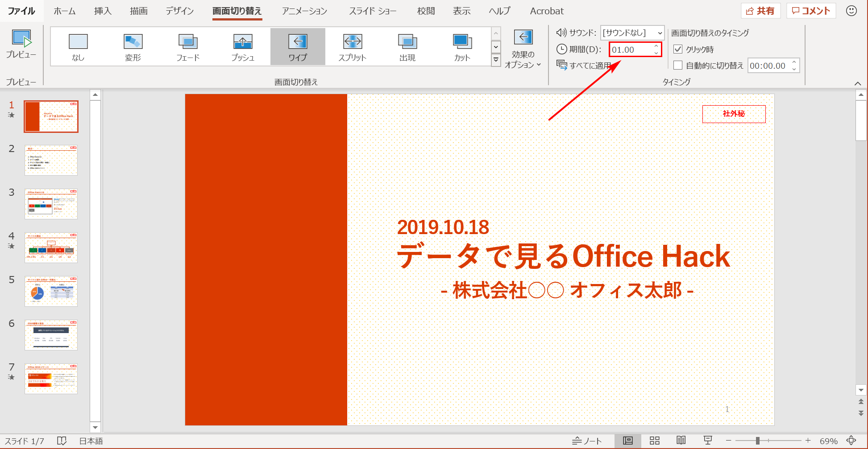Screen dimensions: 868x449
Task: Click the 期間 duration input field
Action: 631,49
